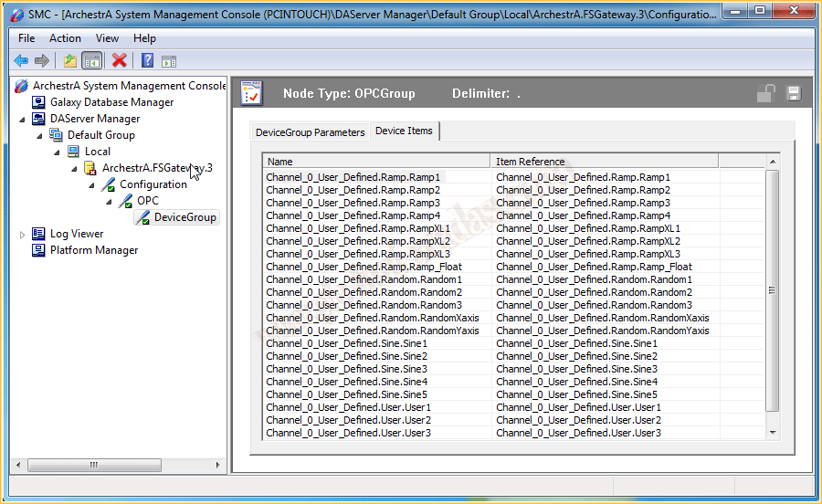The height and width of the screenshot is (504, 822).
Task: Collapse the DAServer Manager tree node
Action: [23, 120]
